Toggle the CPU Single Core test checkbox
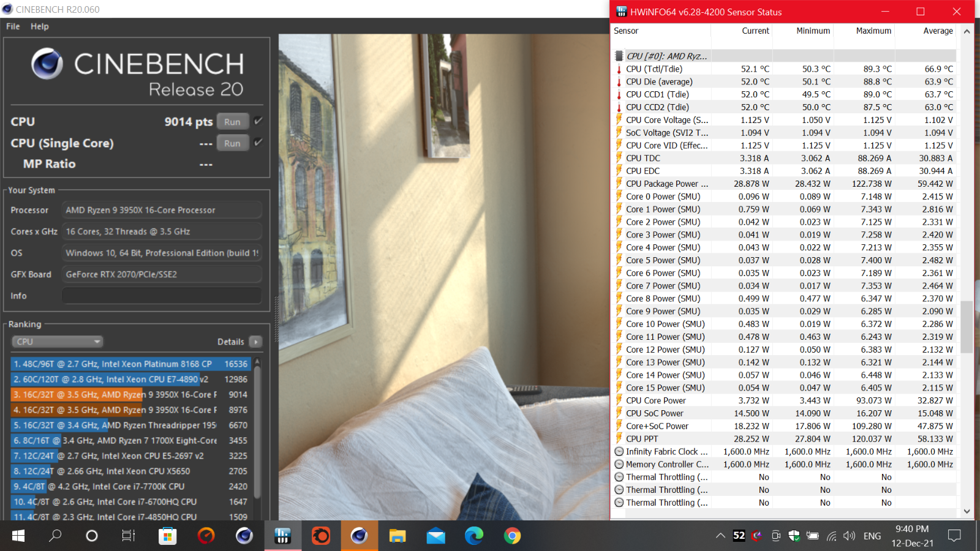The width and height of the screenshot is (980, 551). [258, 142]
